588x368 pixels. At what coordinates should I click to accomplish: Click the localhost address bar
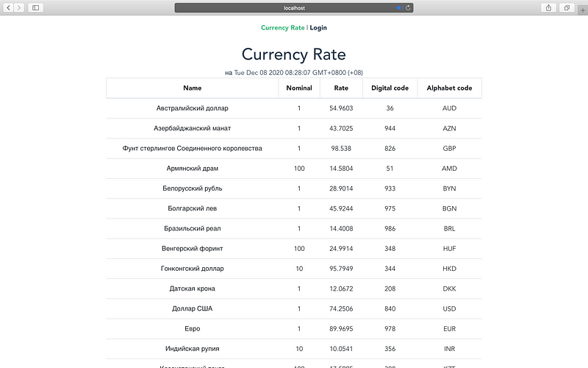294,7
